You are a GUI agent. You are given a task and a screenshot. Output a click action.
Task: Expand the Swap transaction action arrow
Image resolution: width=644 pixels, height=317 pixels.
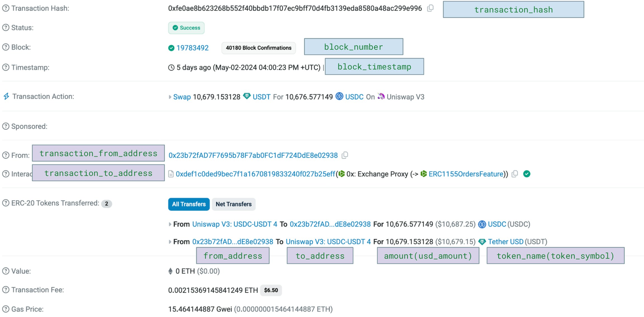click(170, 97)
